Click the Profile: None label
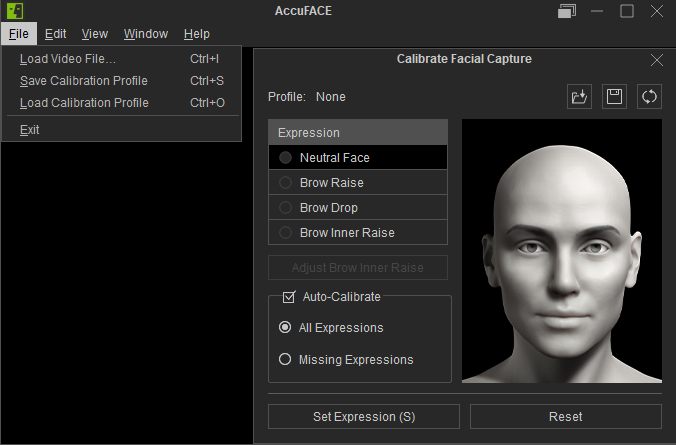Screen dimensions: 676x445 coord(307,97)
